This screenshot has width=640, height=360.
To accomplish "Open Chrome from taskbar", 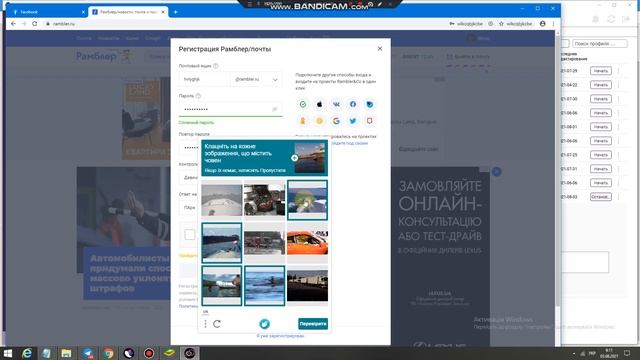I will click(x=108, y=353).
